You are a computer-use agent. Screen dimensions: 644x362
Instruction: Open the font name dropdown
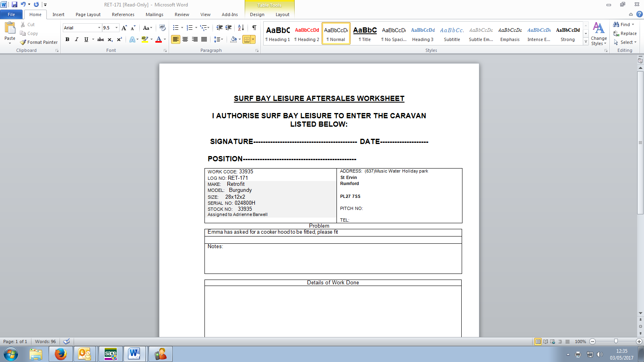pyautogui.click(x=99, y=28)
